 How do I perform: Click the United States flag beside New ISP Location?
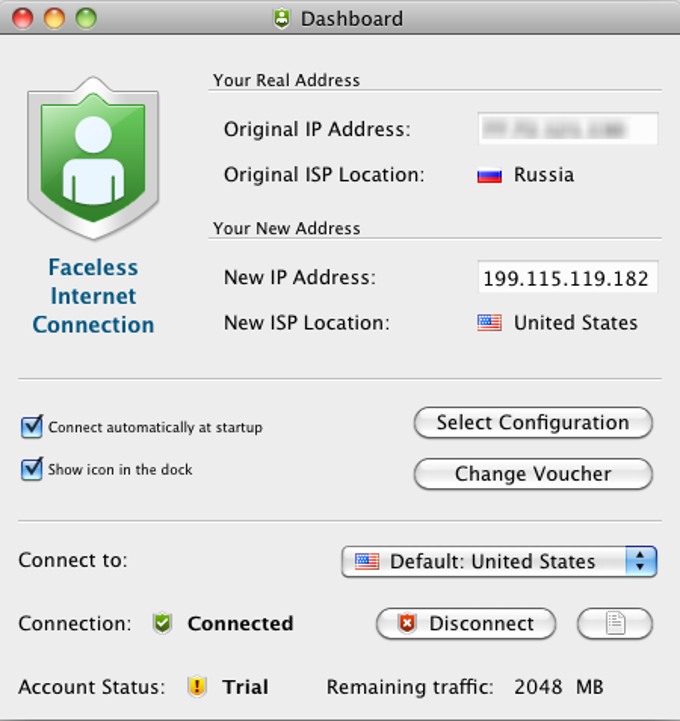(x=489, y=323)
